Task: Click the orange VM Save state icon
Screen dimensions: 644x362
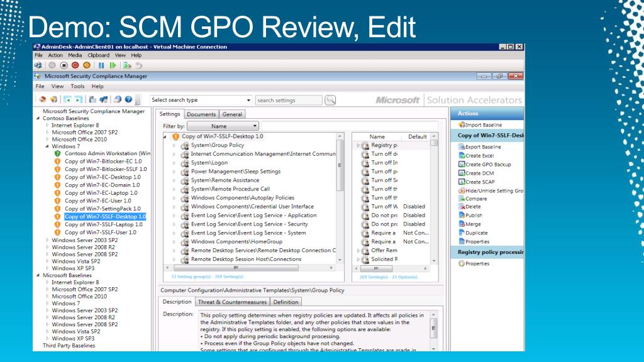Action: point(87,65)
